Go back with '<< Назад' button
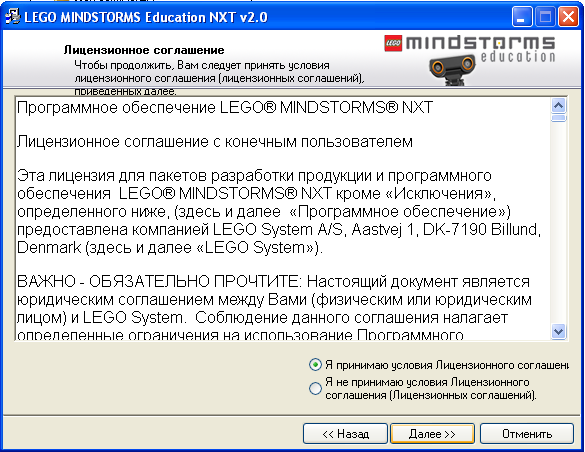 tap(345, 434)
